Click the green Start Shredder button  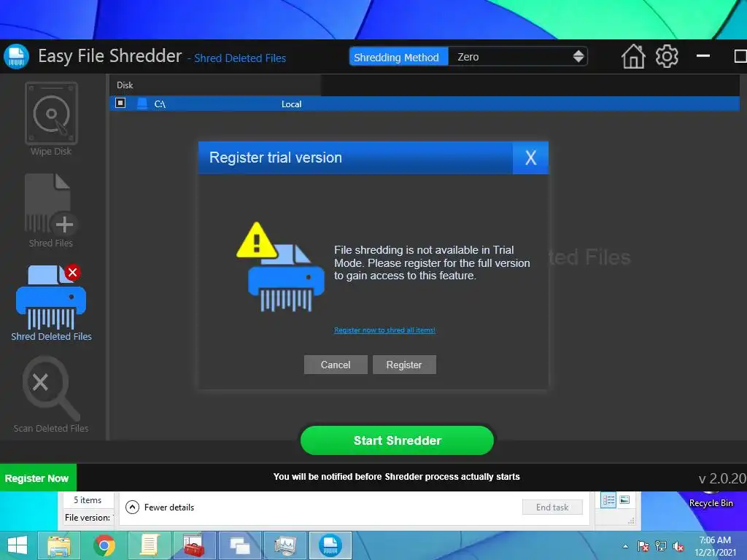[398, 440]
